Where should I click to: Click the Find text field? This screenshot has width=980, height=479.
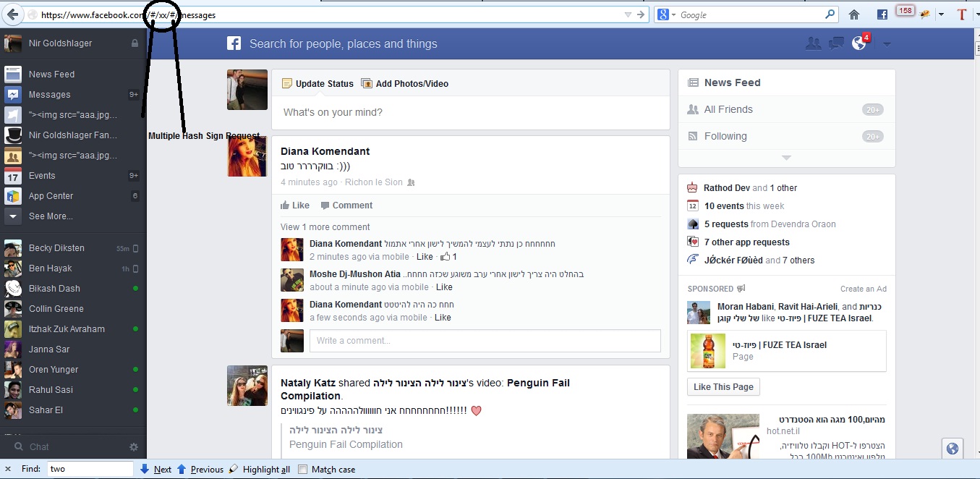pos(90,469)
